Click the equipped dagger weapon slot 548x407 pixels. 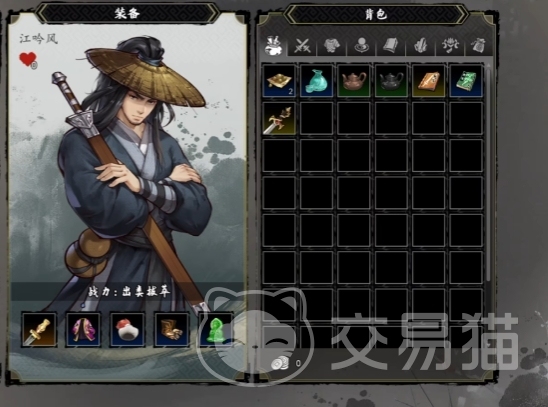coord(39,329)
